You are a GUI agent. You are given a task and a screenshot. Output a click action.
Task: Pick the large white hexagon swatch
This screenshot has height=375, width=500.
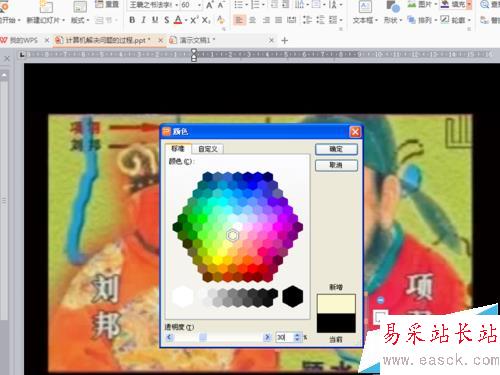point(183,296)
